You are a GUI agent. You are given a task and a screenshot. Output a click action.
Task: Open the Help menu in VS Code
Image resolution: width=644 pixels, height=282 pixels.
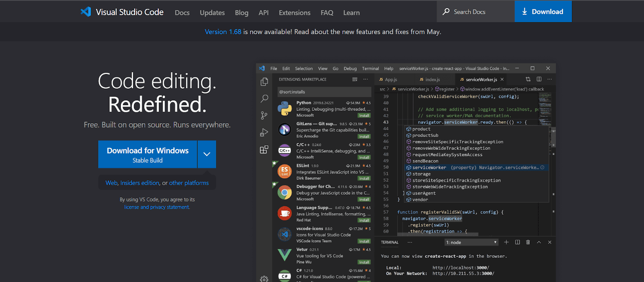(x=389, y=68)
